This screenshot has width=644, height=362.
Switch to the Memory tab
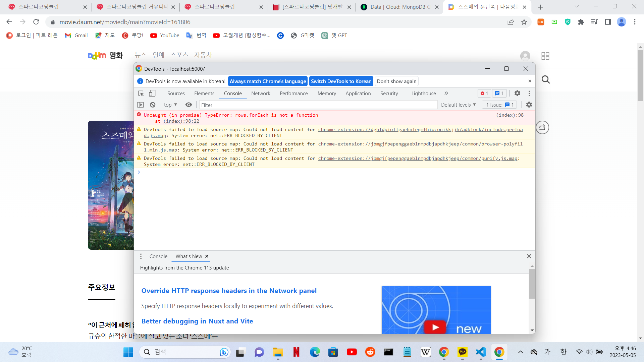(x=327, y=94)
